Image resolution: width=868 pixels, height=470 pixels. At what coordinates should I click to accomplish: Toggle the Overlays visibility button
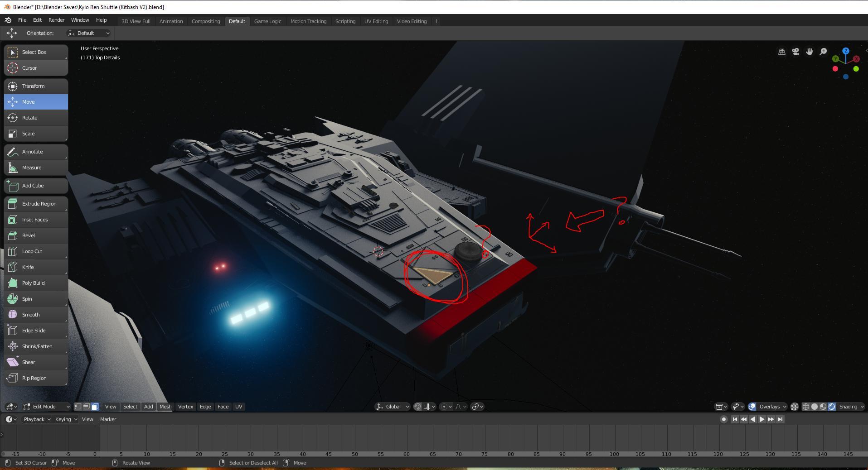tap(752, 407)
